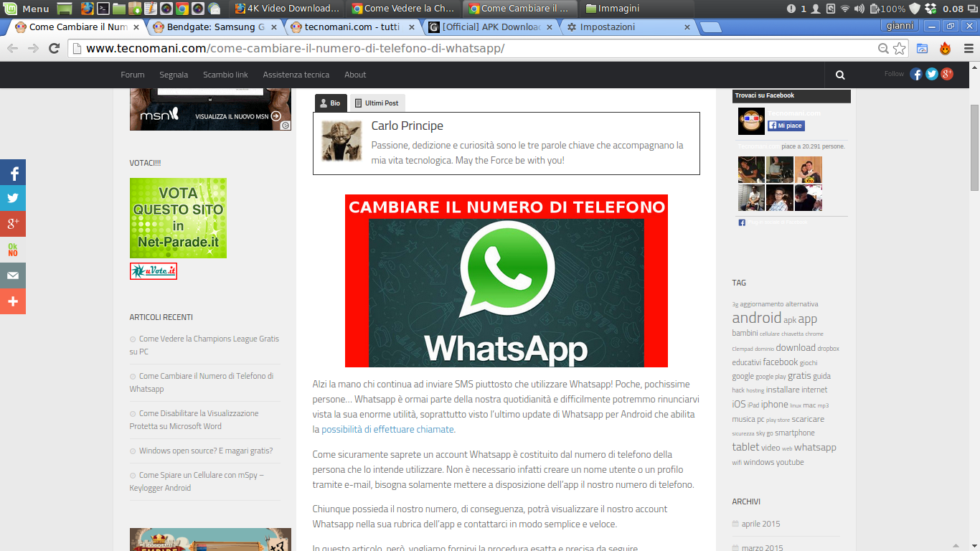
Task: Go back to the previous page
Action: 12,48
